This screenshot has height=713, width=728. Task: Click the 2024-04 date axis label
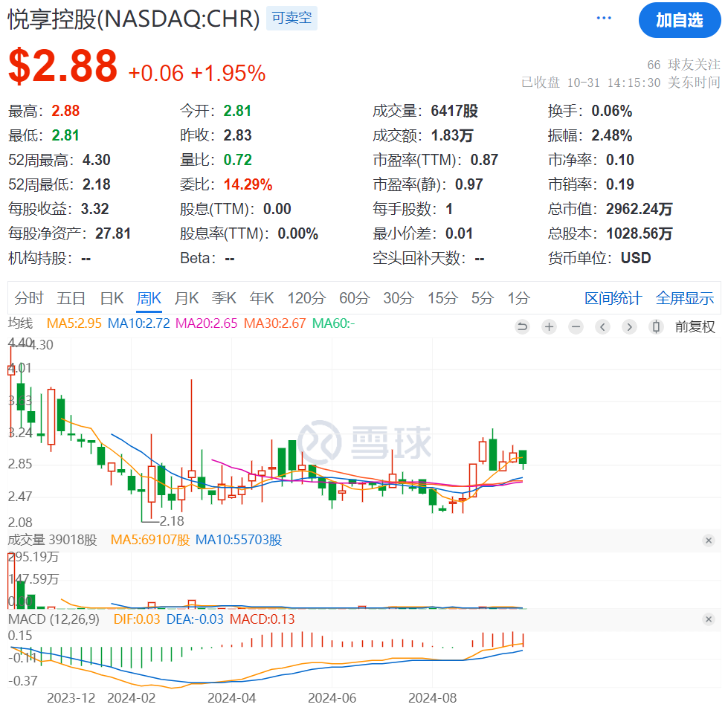point(232,697)
